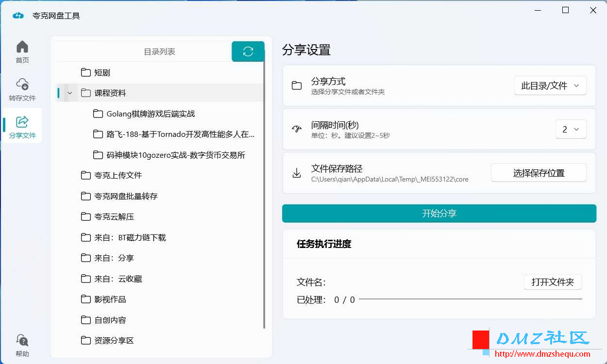Start sharing with 开始分享
The width and height of the screenshot is (607, 364).
[x=439, y=214]
